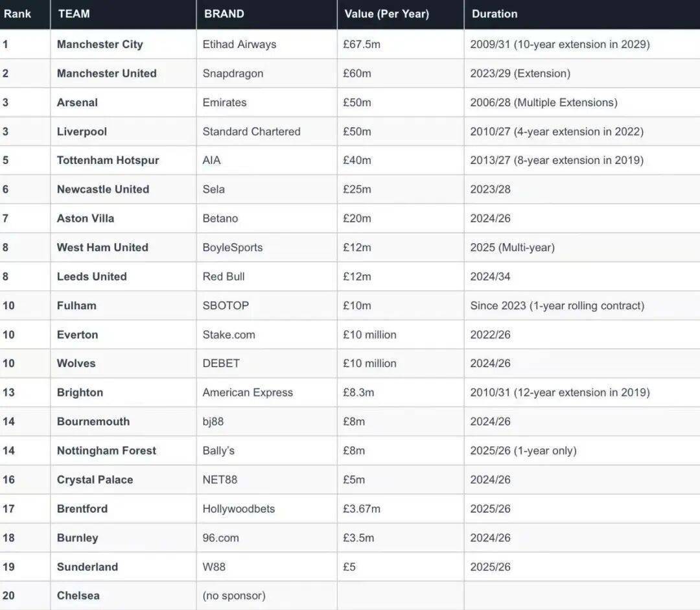This screenshot has height=610, width=700.
Task: Select the Stake.com brand cell
Action: click(229, 334)
